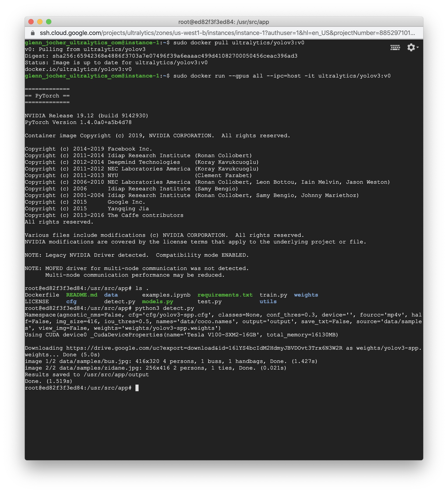
Task: Select the ssh.cloud.google.com address field
Action: (227, 33)
